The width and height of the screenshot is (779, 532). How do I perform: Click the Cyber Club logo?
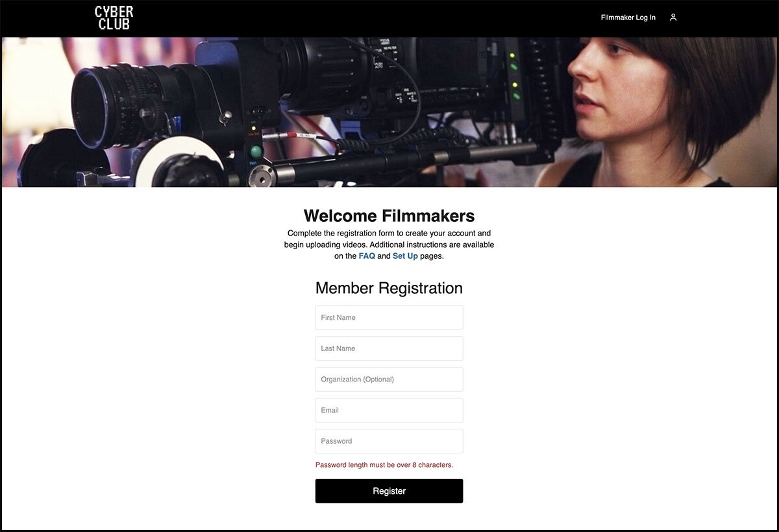pyautogui.click(x=114, y=18)
